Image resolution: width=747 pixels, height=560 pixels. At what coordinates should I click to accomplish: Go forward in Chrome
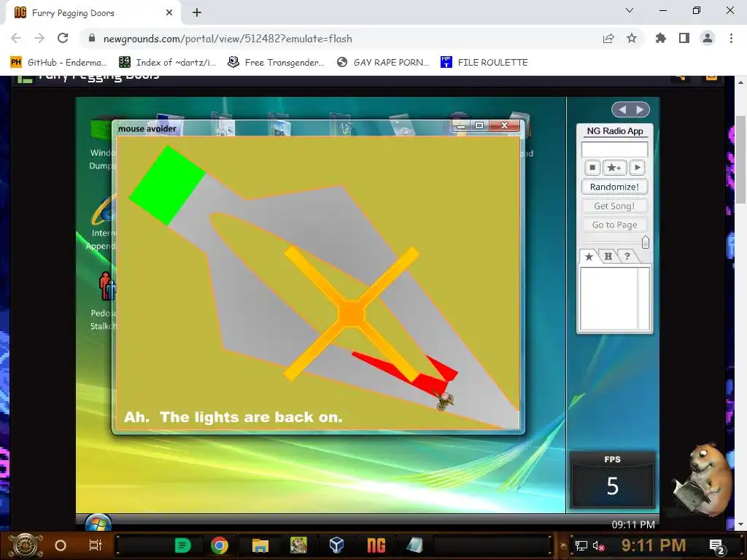(39, 38)
